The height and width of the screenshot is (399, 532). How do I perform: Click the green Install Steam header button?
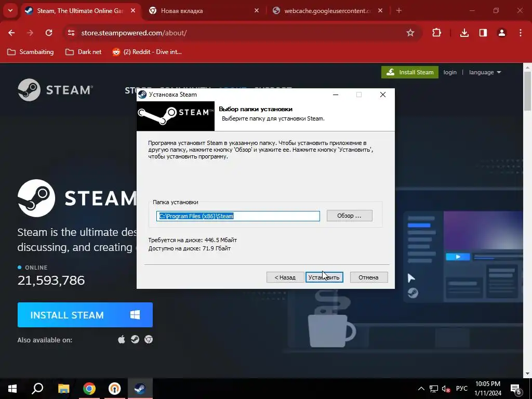click(409, 72)
